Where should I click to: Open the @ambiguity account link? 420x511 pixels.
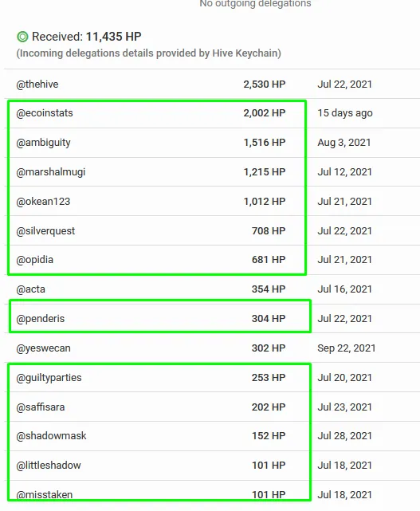(x=43, y=143)
